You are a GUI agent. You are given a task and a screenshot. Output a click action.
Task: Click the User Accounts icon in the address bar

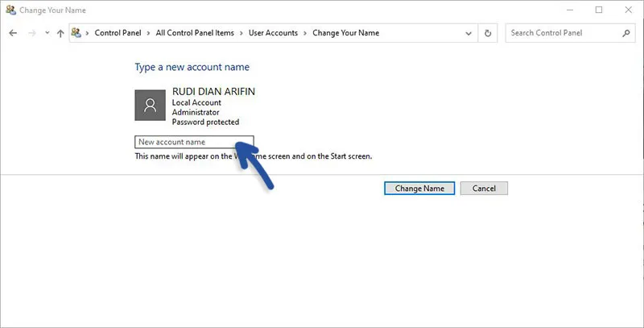[x=77, y=33]
